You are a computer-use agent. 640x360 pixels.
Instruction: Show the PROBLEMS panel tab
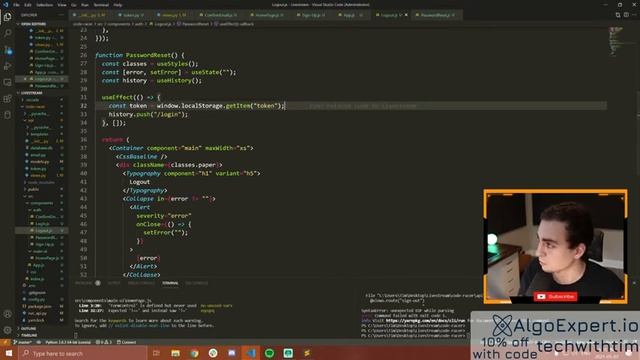click(84, 283)
